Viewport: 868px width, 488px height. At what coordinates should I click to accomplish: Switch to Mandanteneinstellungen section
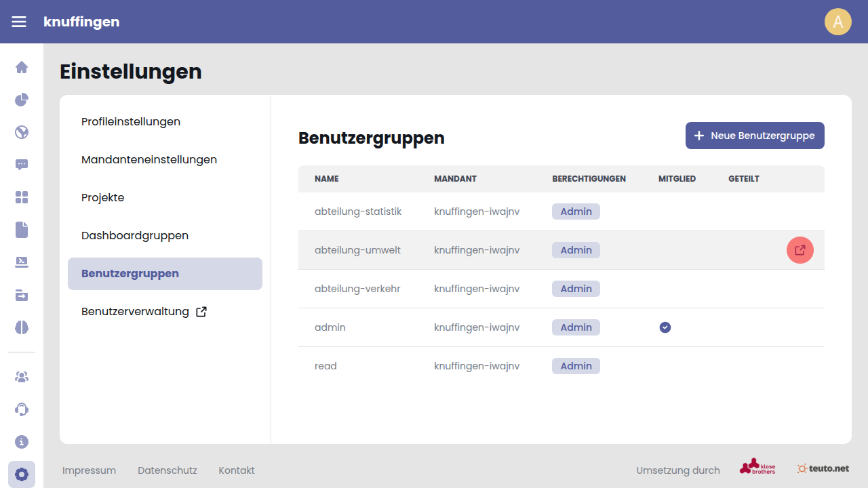click(149, 160)
